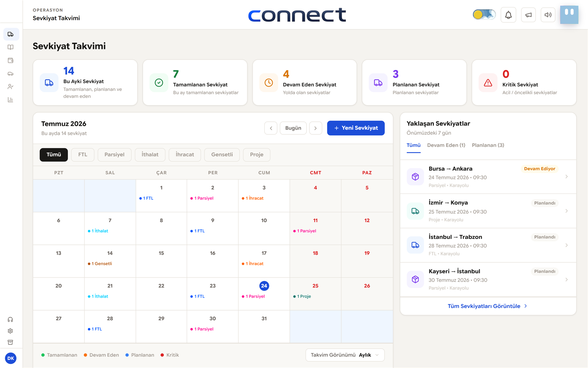Image resolution: width=588 pixels, height=368 pixels.
Task: Click the clock icon in Devam Eden Sevkiyat card
Action: pyautogui.click(x=269, y=83)
